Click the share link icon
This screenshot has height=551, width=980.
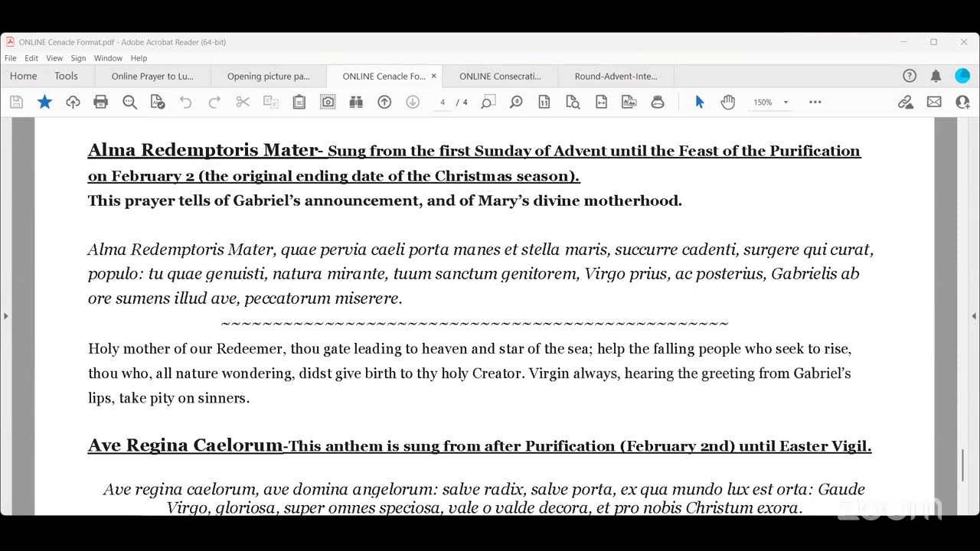[906, 102]
